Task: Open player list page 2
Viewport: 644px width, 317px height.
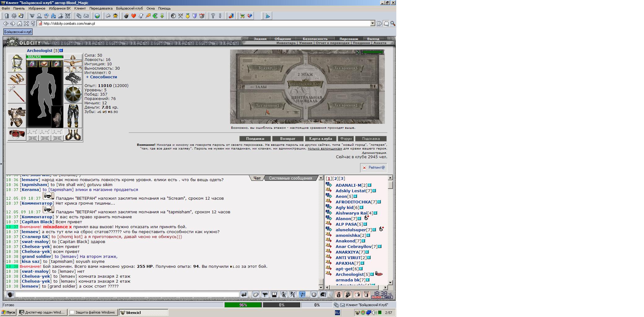Action: point(335,179)
